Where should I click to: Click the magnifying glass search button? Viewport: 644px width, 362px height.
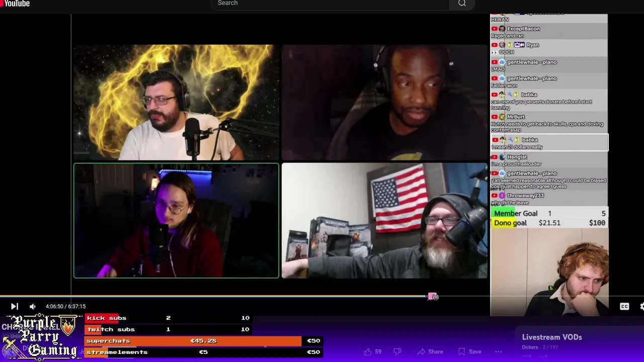tap(462, 4)
